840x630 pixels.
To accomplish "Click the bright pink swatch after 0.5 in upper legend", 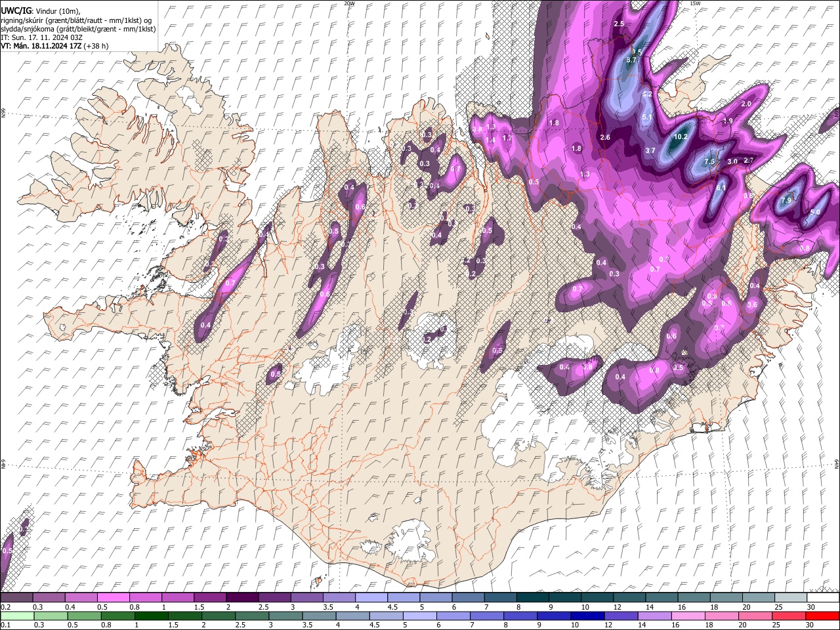I will pos(113,598).
